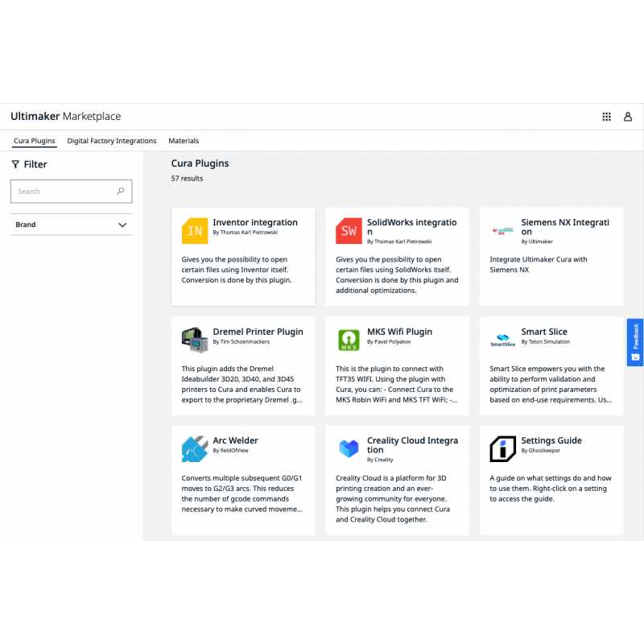Click the Siemens NX plugin logo

point(503,231)
